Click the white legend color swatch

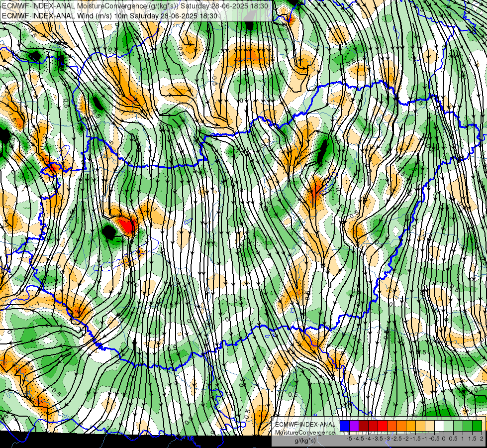click(439, 426)
